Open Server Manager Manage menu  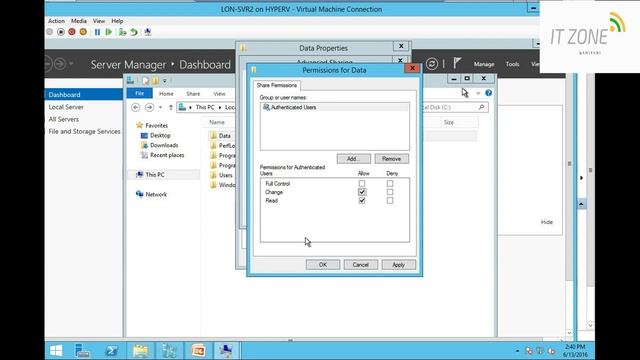pyautogui.click(x=484, y=64)
